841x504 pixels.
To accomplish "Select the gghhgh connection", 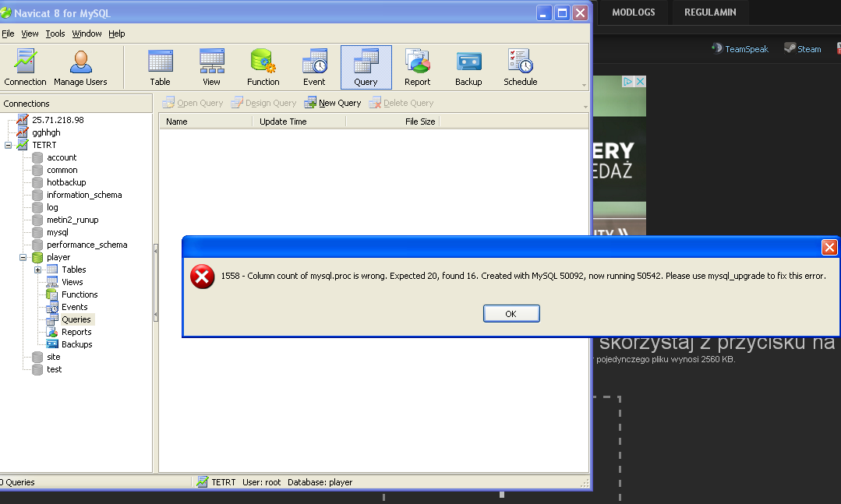I will [x=46, y=132].
